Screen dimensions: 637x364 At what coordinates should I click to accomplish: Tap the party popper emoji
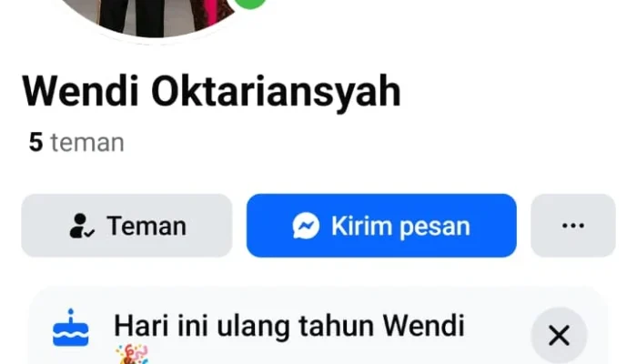[133, 354]
